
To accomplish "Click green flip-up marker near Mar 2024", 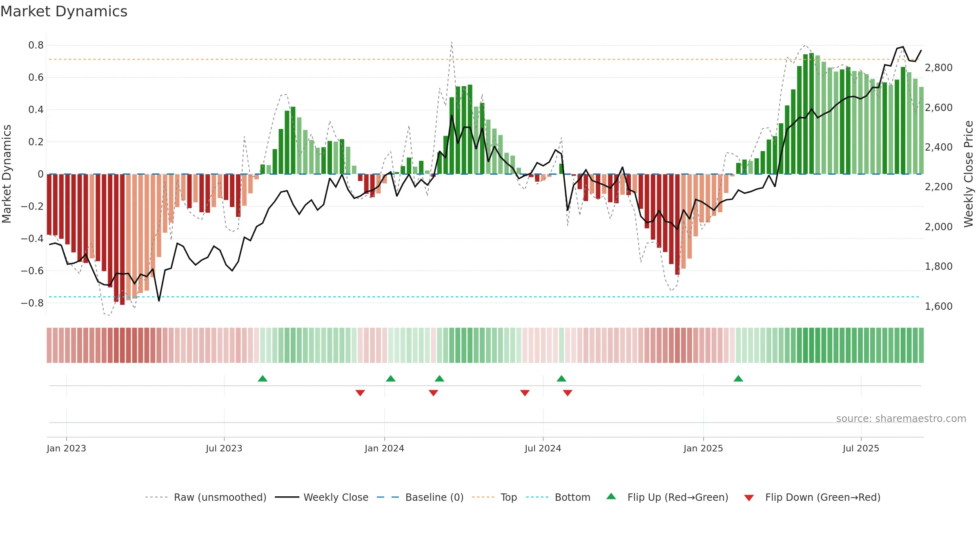I will (439, 379).
